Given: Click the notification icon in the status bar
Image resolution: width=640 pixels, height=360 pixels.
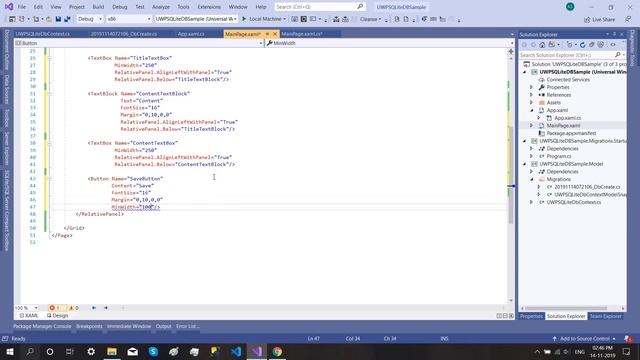Looking at the screenshot, I should click(x=628, y=339).
